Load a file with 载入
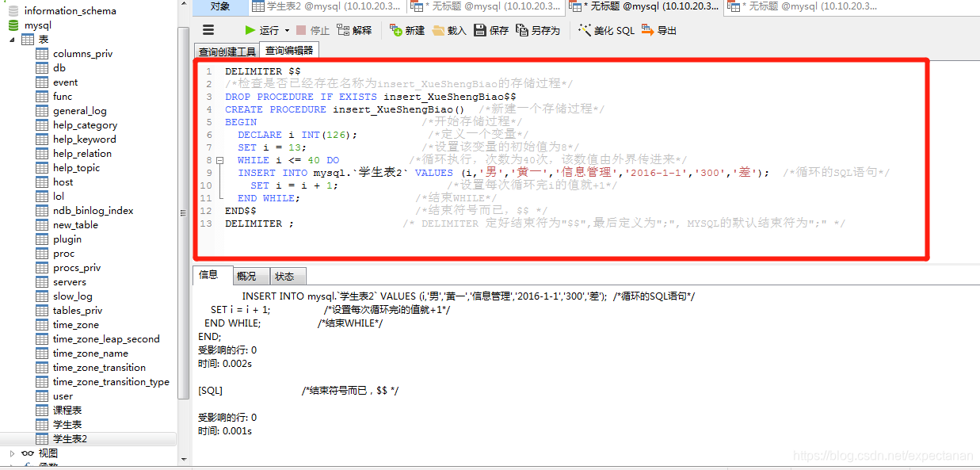Image resolution: width=980 pixels, height=470 pixels. pos(449,30)
